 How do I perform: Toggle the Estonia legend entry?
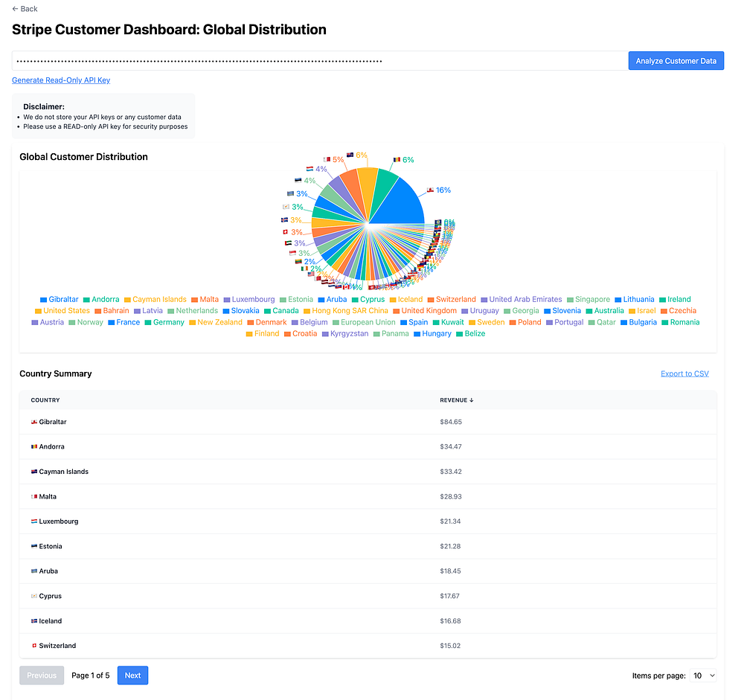pyautogui.click(x=297, y=300)
